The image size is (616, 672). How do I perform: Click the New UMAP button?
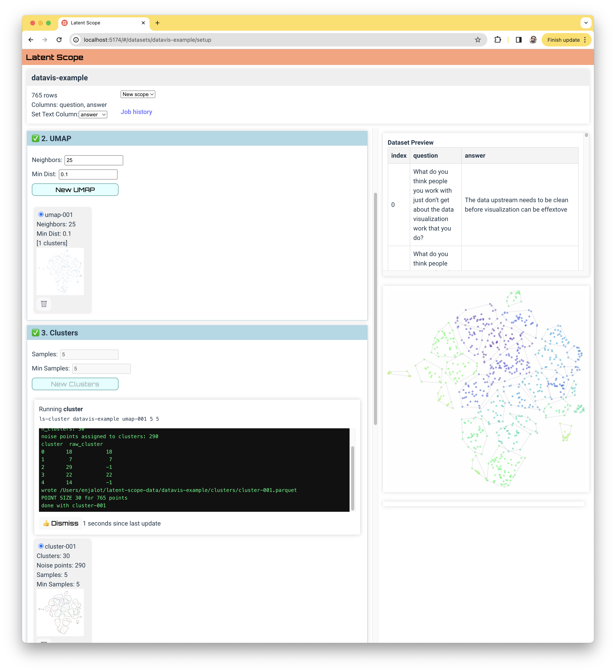click(x=75, y=190)
